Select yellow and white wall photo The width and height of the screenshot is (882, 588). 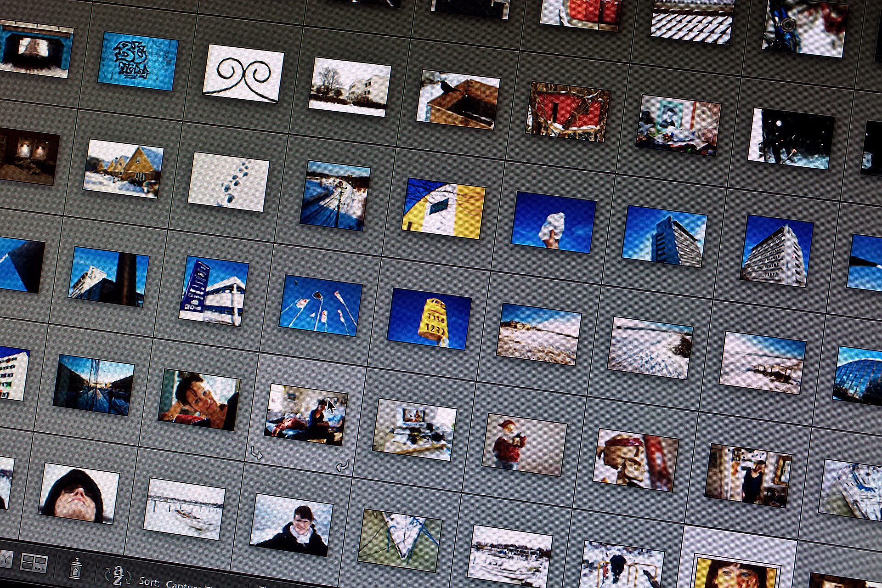click(444, 209)
